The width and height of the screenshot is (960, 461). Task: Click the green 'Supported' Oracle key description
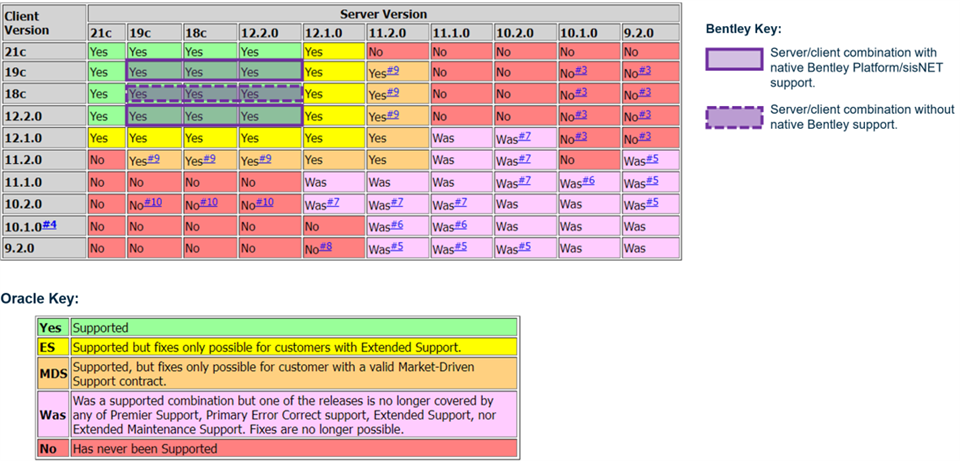294,328
